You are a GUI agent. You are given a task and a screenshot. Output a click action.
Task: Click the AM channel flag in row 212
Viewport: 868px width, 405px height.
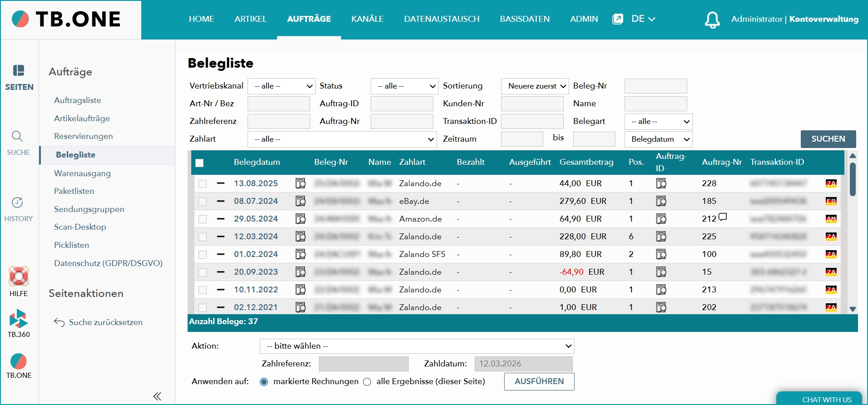tap(831, 219)
